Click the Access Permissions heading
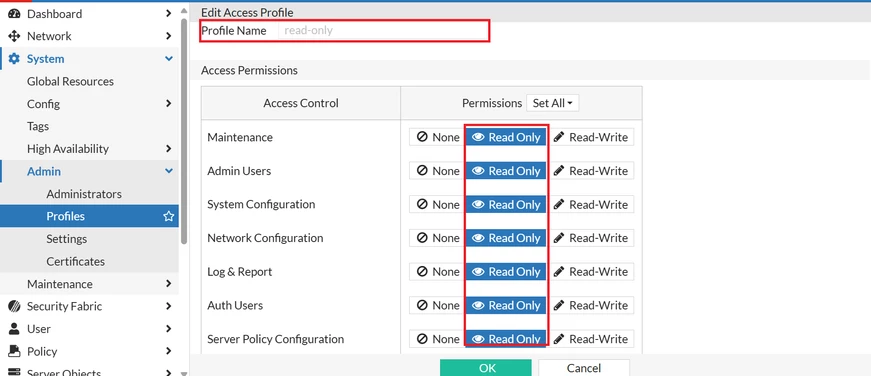The height and width of the screenshot is (376, 871). coord(249,71)
